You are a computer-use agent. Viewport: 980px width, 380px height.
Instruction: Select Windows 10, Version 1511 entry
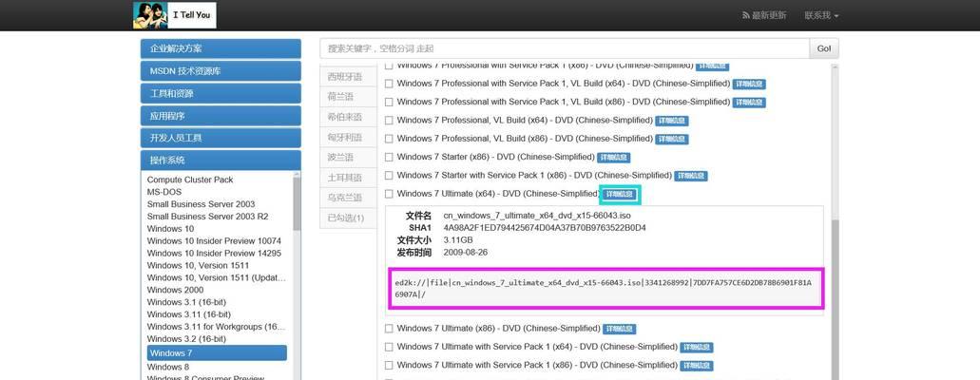coord(198,266)
